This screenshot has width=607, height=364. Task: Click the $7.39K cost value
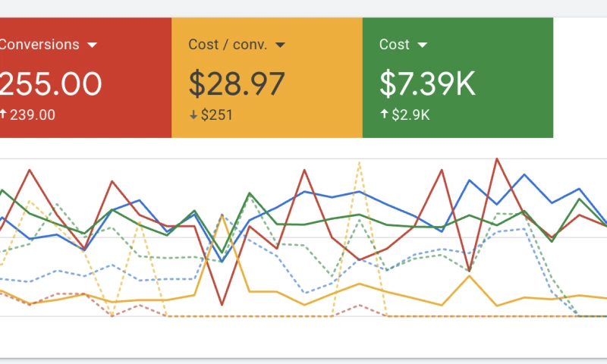427,84
